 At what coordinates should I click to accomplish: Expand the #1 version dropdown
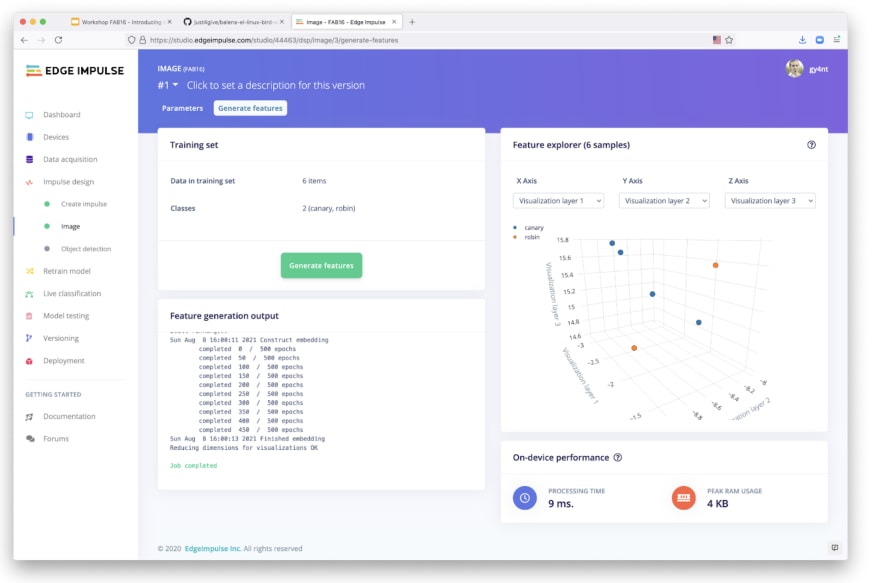point(168,85)
